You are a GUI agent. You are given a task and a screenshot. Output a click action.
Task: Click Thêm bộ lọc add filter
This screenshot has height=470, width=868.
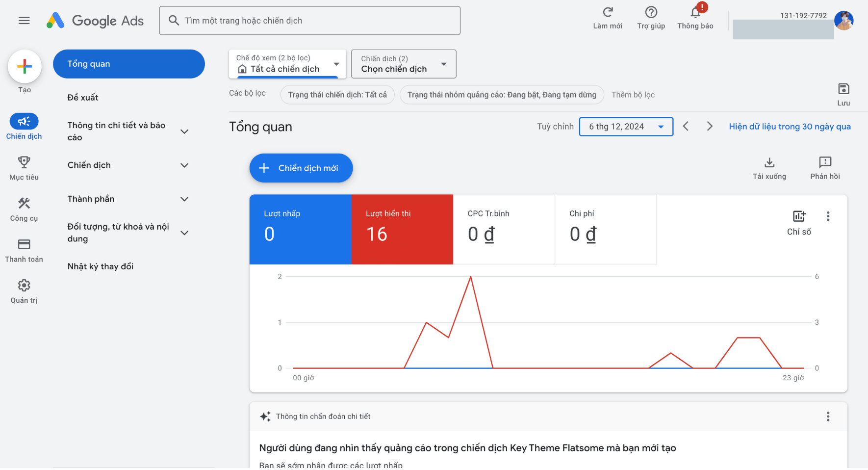(633, 95)
